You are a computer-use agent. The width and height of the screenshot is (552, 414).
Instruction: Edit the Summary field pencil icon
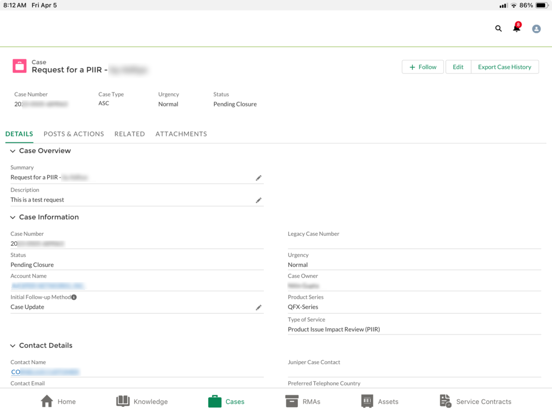point(258,178)
